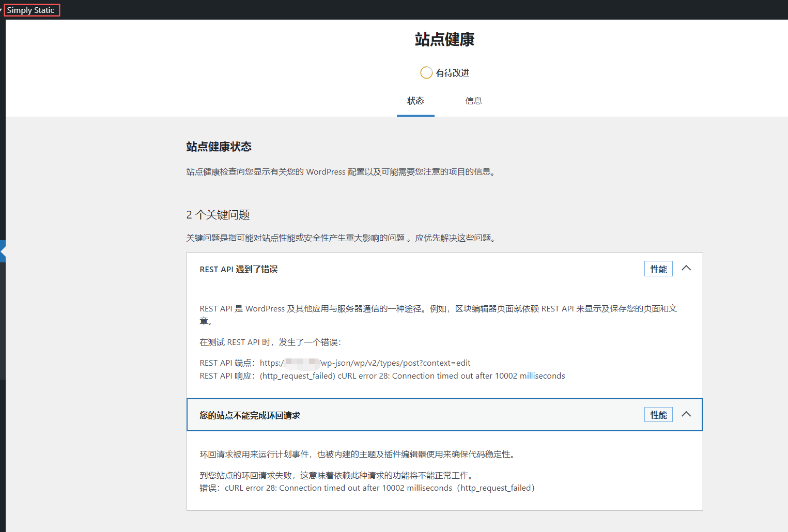
Task: Click the 站点健康 page title
Action: point(444,39)
